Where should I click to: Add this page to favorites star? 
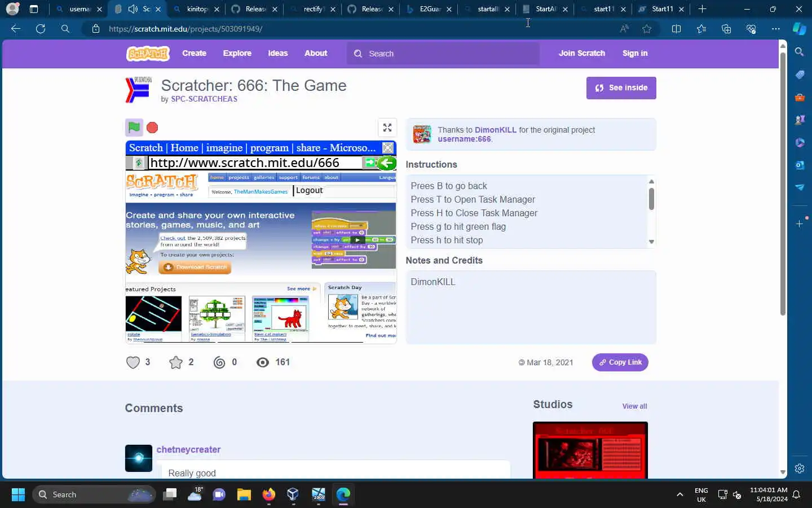pyautogui.click(x=647, y=29)
